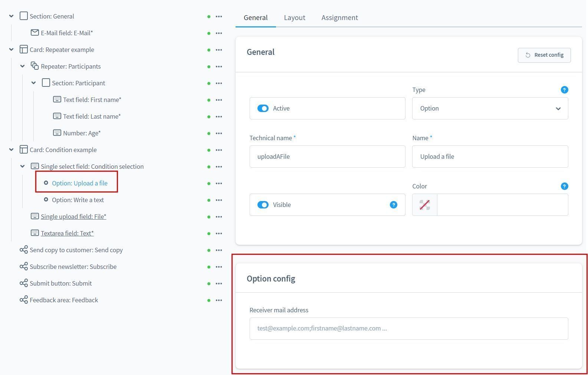Click the E-Mail field envelope icon
This screenshot has height=375, width=588.
35,33
